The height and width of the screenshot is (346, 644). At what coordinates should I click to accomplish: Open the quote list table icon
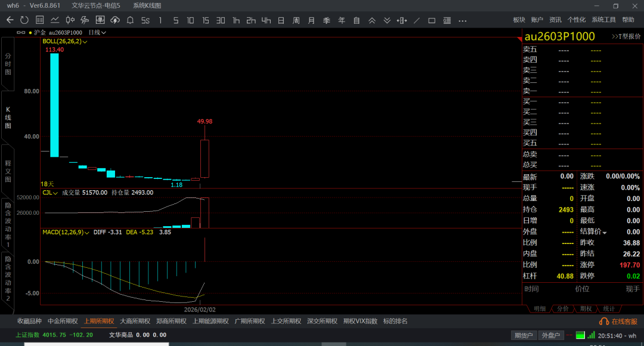[x=40, y=20]
